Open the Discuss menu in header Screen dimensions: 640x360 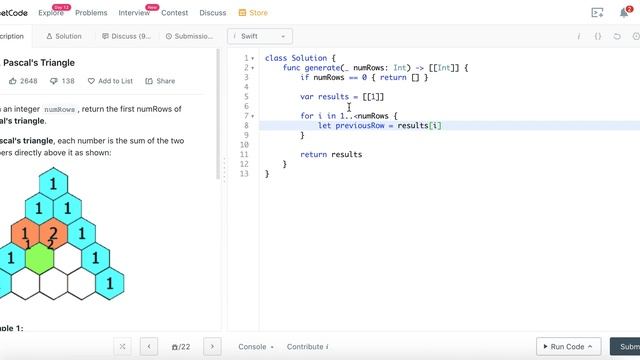(x=213, y=13)
